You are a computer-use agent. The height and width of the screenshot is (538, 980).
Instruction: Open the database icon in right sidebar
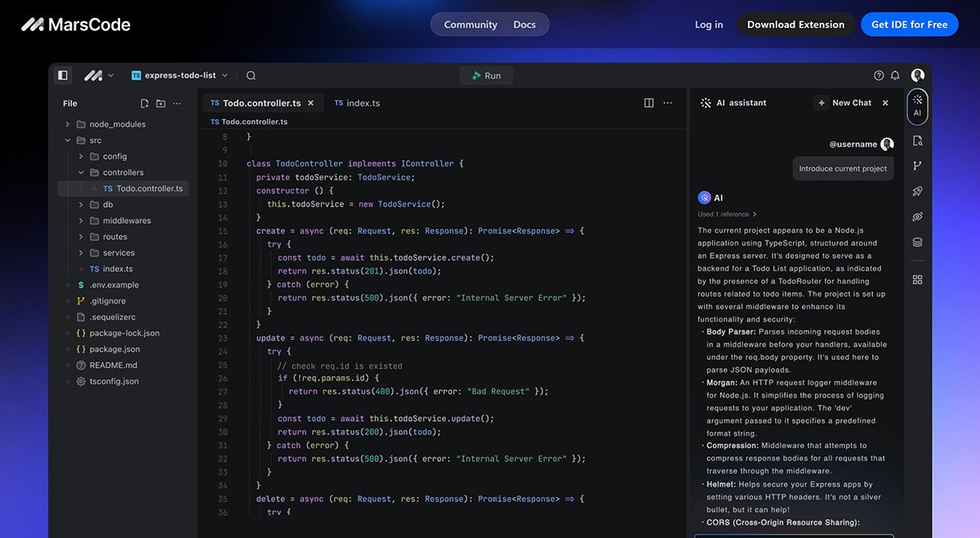click(x=917, y=242)
